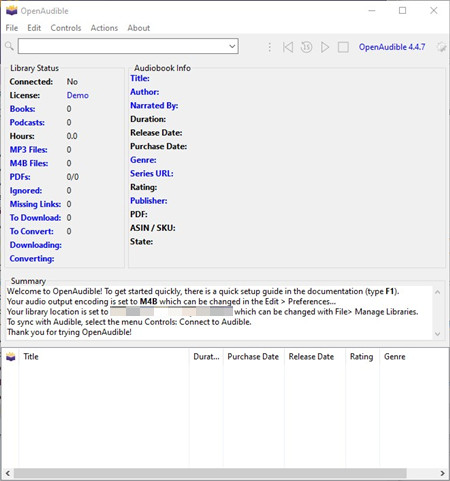Open the Actions menu

(104, 28)
